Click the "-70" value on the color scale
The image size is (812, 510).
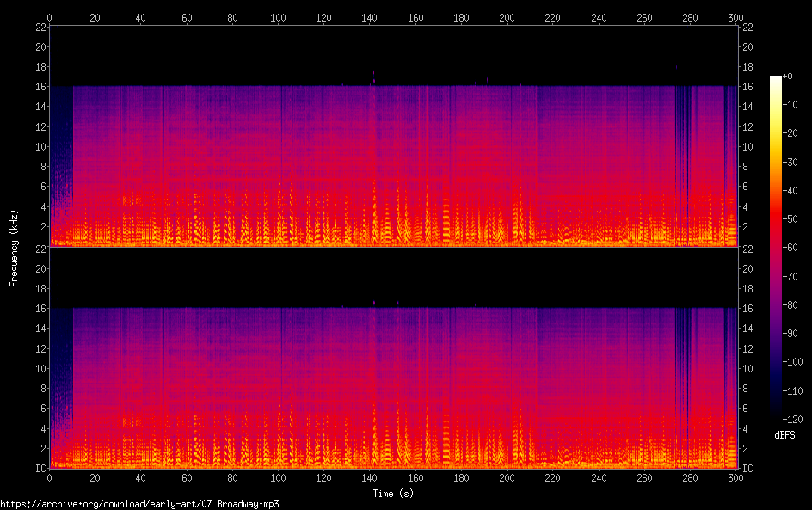[x=790, y=276]
